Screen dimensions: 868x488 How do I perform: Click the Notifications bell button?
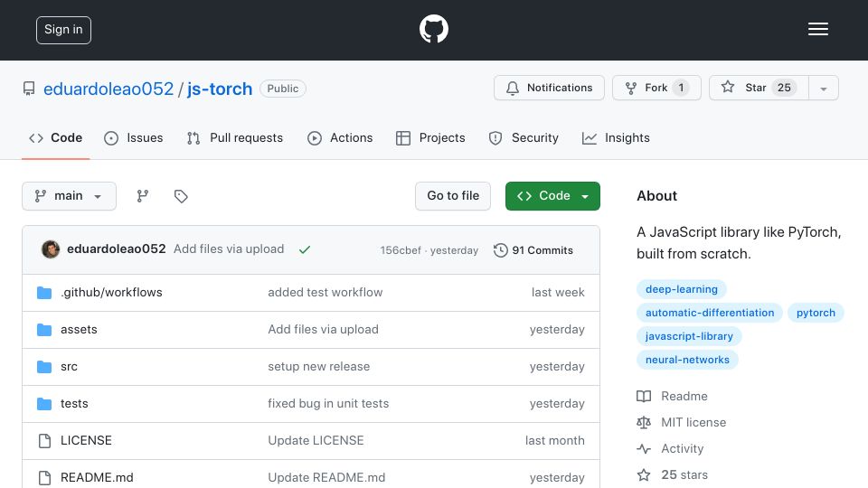tap(549, 88)
